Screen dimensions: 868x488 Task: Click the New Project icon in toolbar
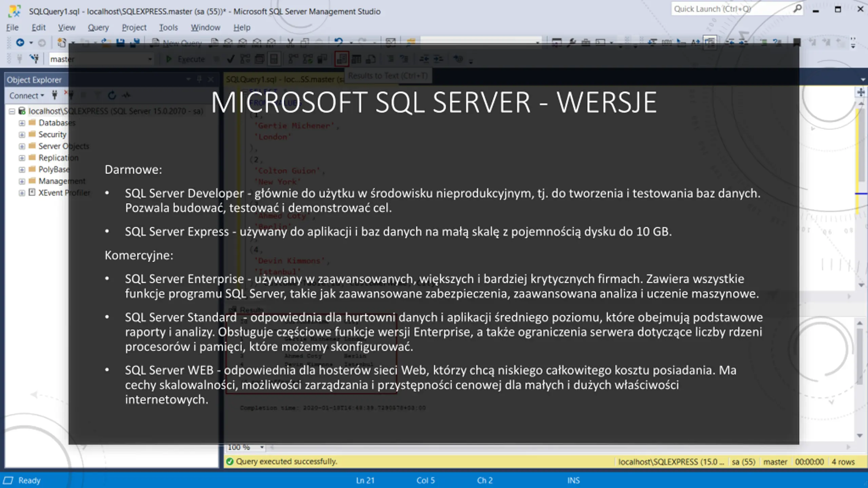click(x=62, y=43)
